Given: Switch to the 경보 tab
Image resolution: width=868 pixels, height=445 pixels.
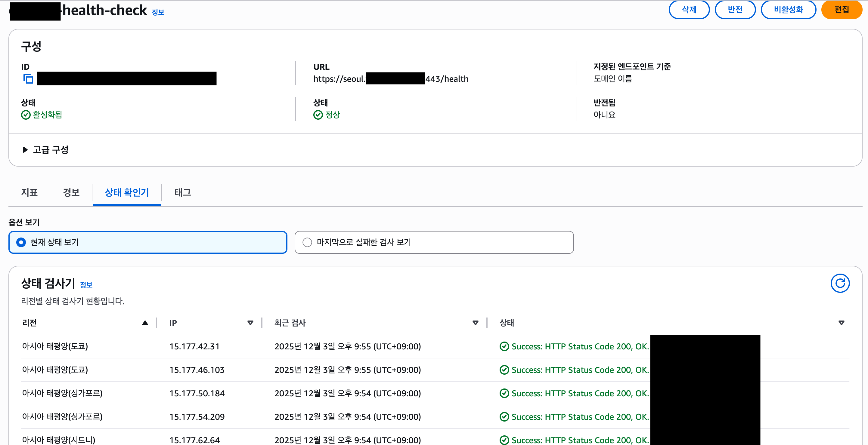Looking at the screenshot, I should click(x=71, y=192).
